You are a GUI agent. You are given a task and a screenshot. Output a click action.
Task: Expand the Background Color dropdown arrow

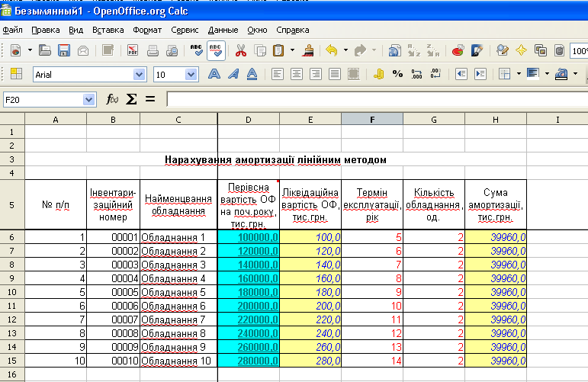coord(547,74)
